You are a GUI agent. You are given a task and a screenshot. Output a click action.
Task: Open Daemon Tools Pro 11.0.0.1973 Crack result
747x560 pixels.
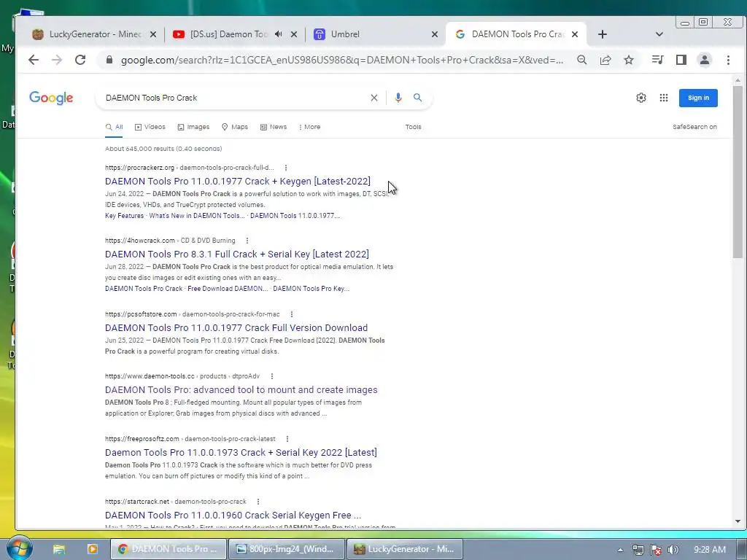tap(241, 453)
